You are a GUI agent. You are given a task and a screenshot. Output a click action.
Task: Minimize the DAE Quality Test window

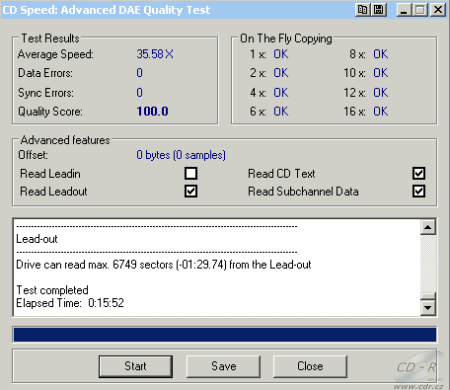404,10
